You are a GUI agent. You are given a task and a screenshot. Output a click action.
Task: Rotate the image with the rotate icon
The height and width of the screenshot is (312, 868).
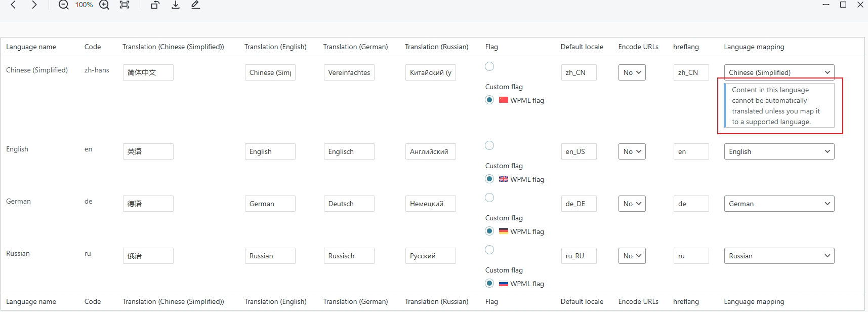(155, 5)
